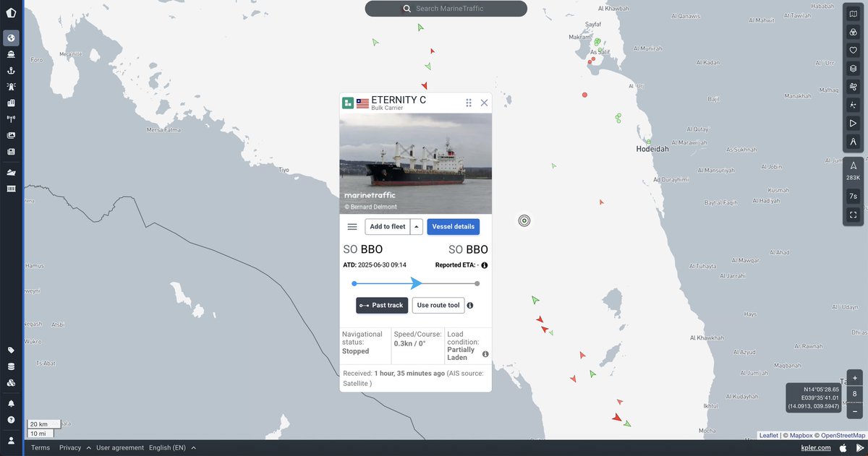Open the container/barrier icon in sidebar
Viewport: 868px width, 456px height.
(x=11, y=189)
